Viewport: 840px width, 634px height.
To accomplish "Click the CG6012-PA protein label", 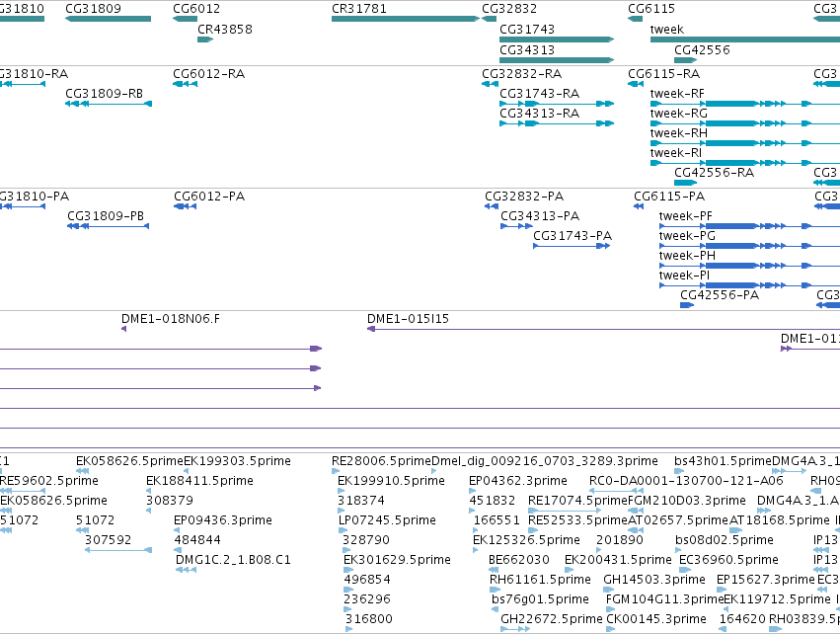I will tap(209, 197).
